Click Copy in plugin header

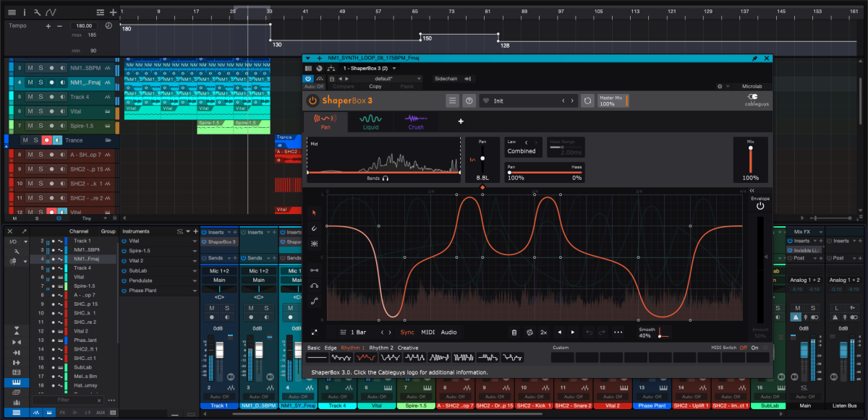pos(375,86)
